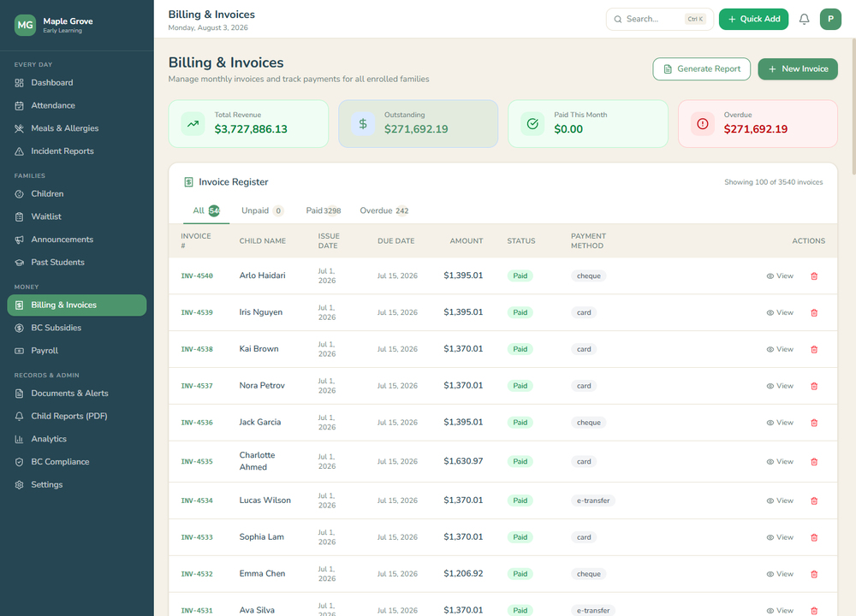Delete invoice INV-4539 with trash icon
Screen dimensions: 856x616
coord(814,312)
